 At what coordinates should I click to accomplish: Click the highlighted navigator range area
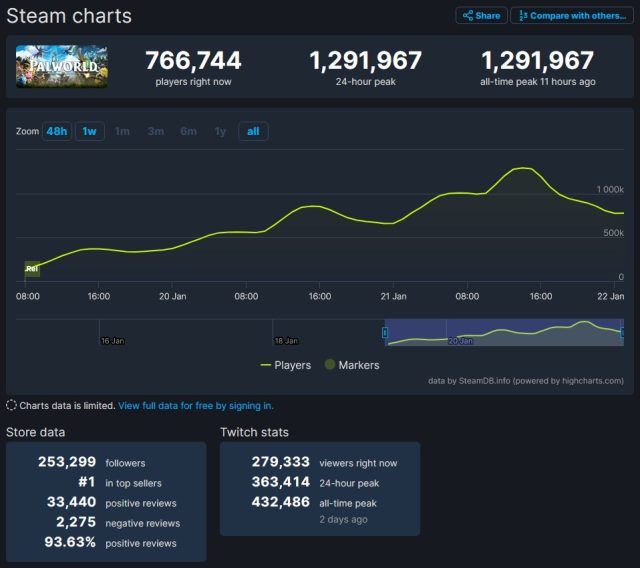[x=504, y=333]
